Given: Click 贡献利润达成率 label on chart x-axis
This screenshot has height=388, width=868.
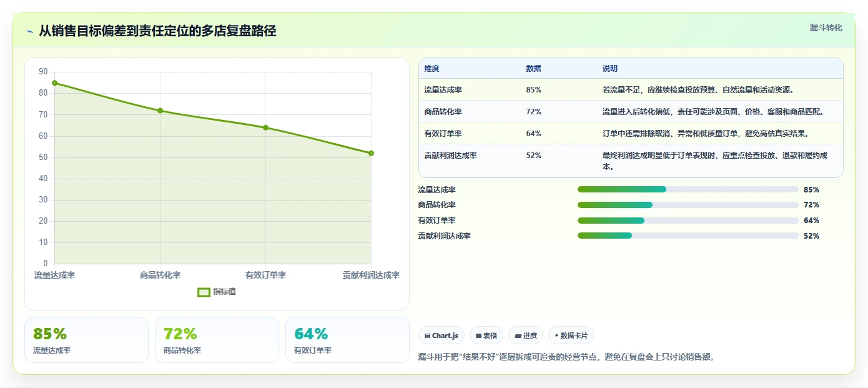Looking at the screenshot, I should coord(371,275).
